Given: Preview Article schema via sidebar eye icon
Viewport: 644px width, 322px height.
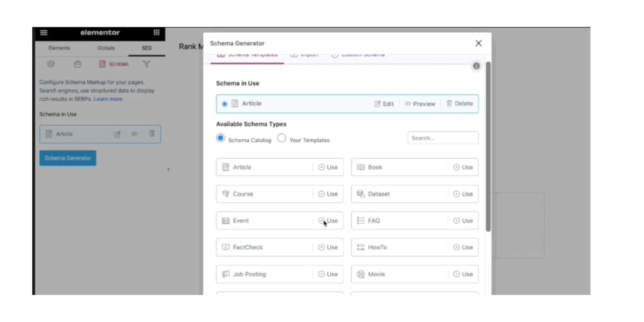Looking at the screenshot, I should [x=135, y=134].
